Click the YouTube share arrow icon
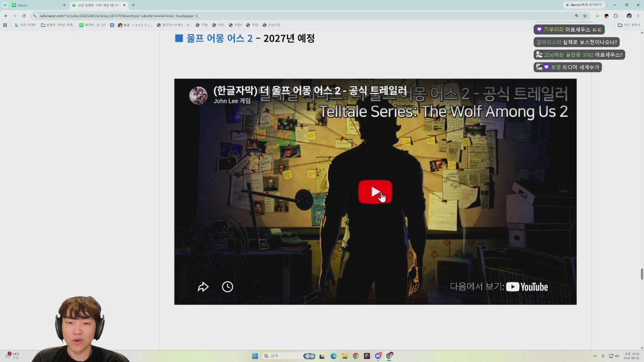This screenshot has height=362, width=644. (203, 287)
